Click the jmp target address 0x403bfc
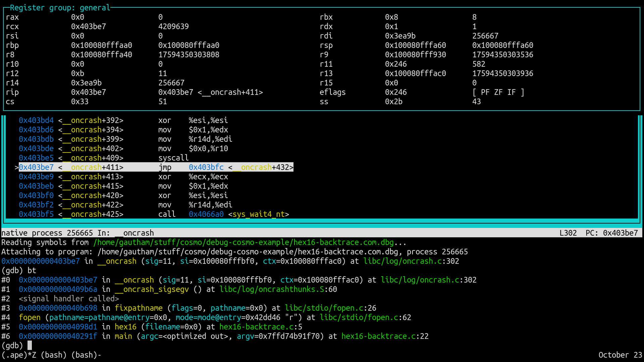This screenshot has height=362, width=644. pyautogui.click(x=206, y=167)
